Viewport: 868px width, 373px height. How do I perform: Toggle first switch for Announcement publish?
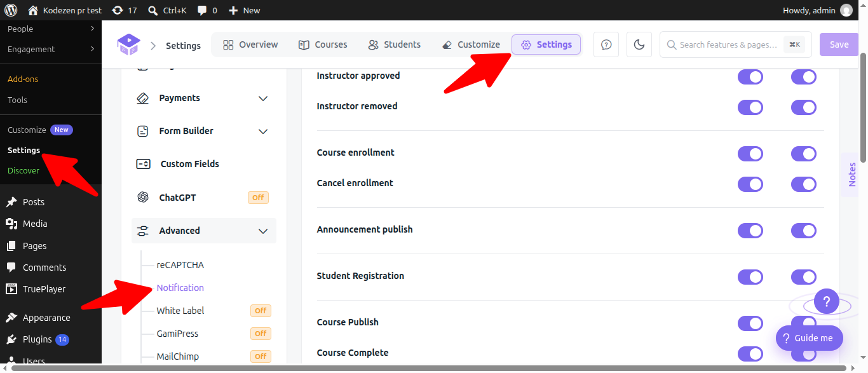point(750,231)
